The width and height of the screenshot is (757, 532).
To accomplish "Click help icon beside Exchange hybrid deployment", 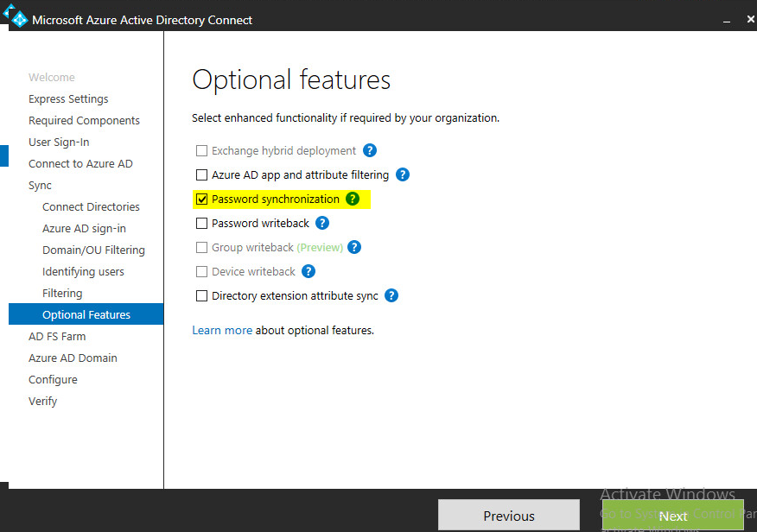I will [x=370, y=150].
